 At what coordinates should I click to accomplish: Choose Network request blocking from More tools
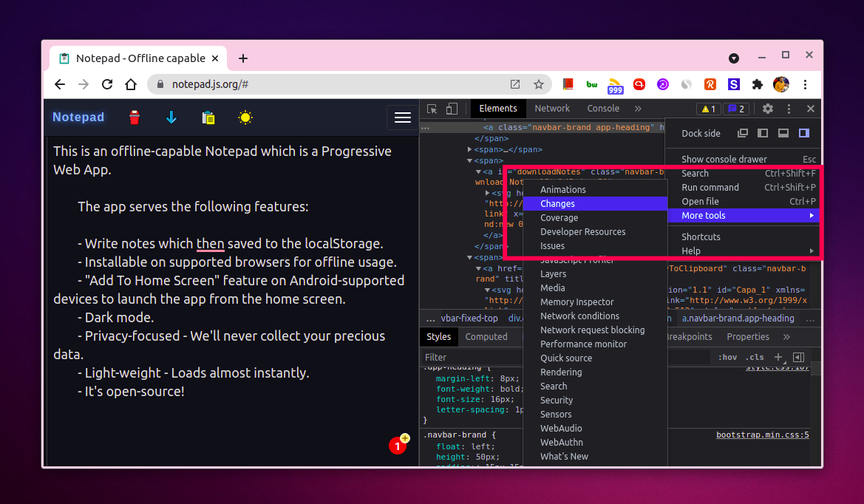(595, 330)
